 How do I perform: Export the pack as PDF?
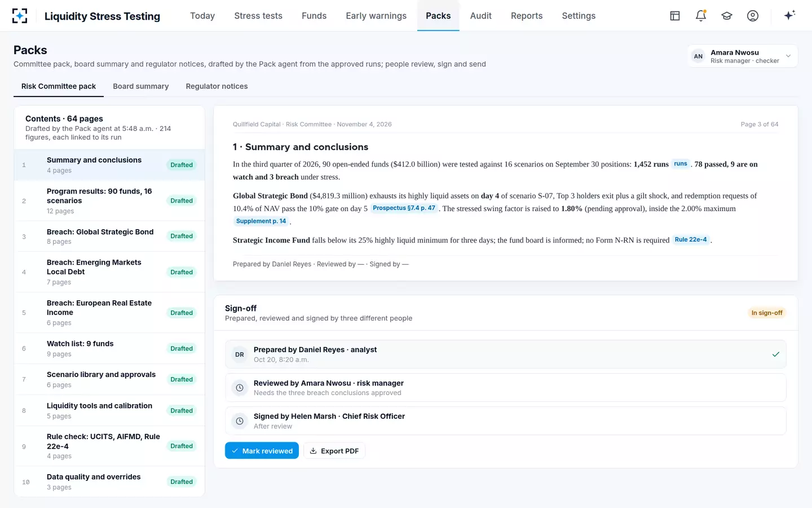pyautogui.click(x=334, y=451)
